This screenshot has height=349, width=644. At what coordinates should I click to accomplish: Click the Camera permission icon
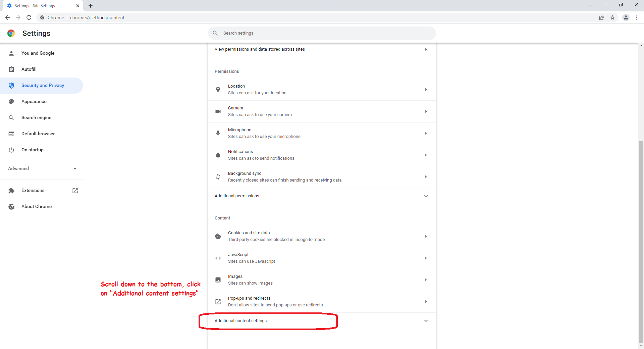(x=218, y=111)
